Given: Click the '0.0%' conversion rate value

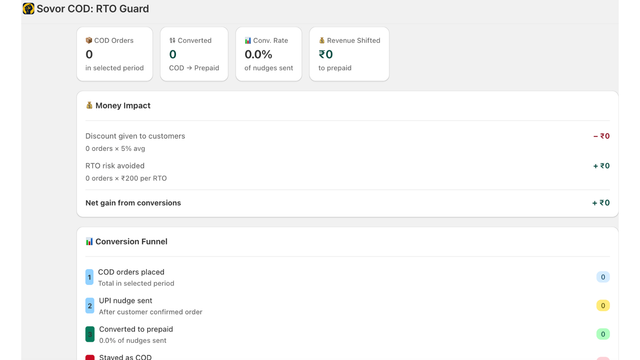Looking at the screenshot, I should [258, 54].
